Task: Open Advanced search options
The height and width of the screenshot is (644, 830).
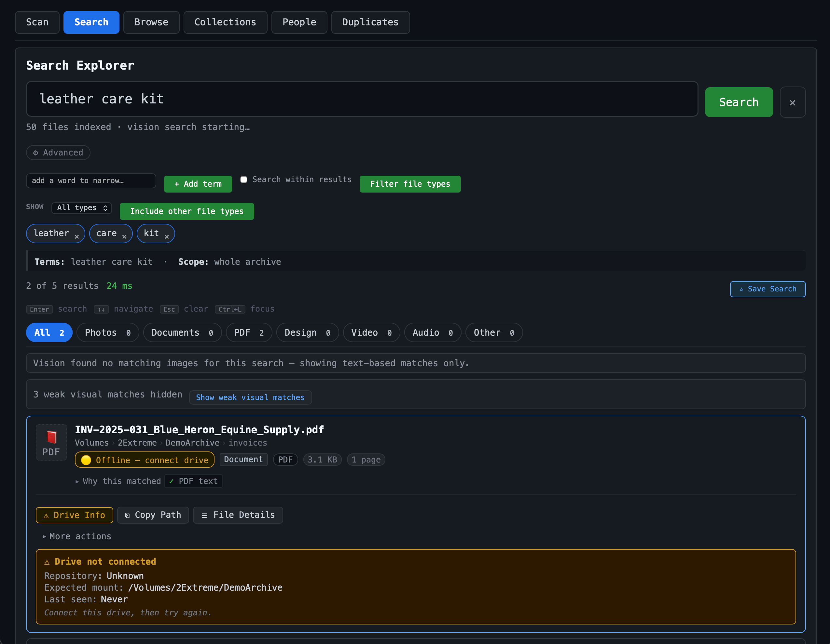Action: [x=58, y=153]
